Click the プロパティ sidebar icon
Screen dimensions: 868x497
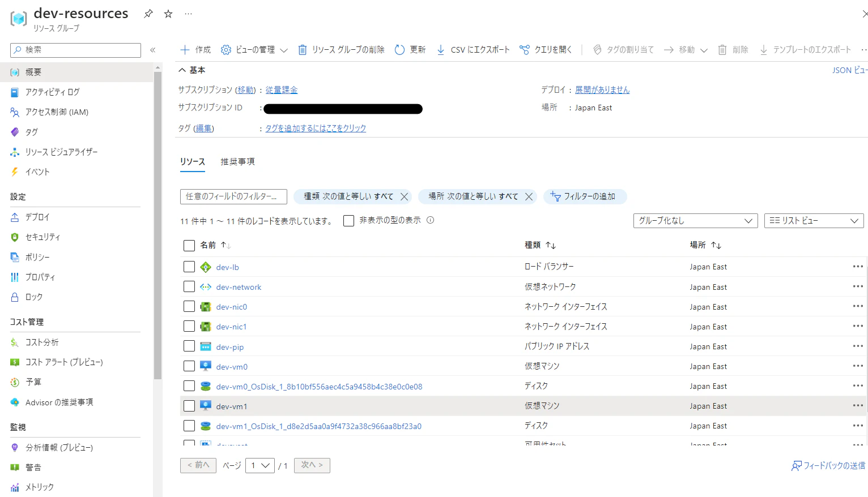[15, 277]
